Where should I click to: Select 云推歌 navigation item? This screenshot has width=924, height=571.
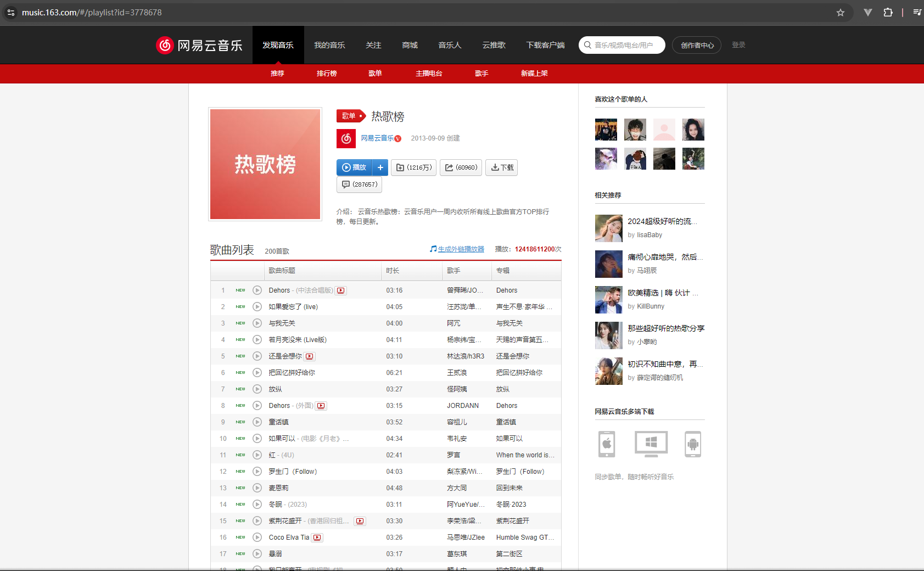tap(494, 45)
